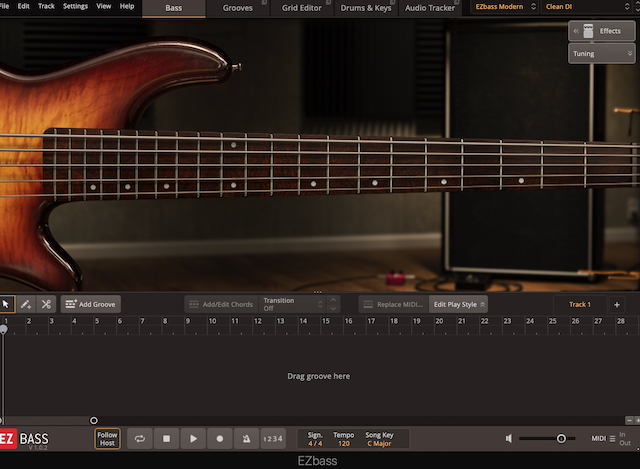Stop playback
This screenshot has width=640, height=469.
point(166,439)
